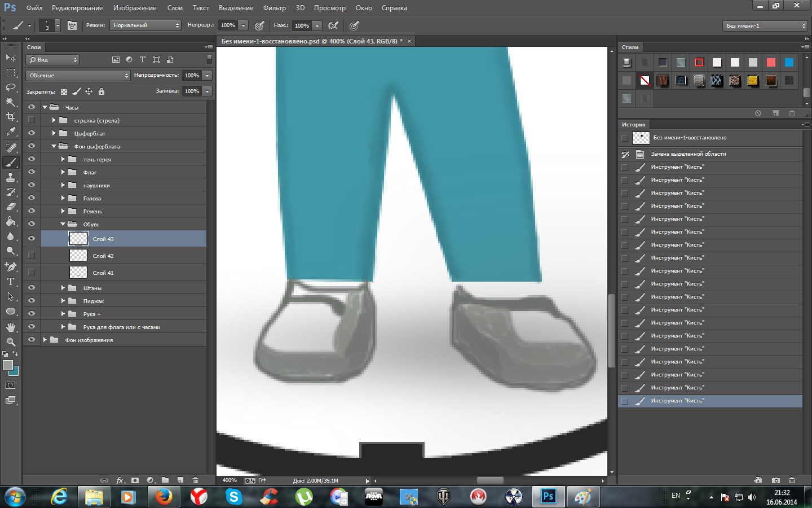This screenshot has height=508, width=812.
Task: Select the History Brush tool
Action: coord(11,192)
